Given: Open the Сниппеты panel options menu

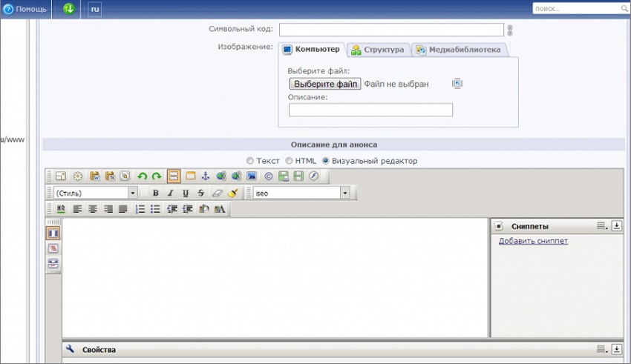Looking at the screenshot, I should click(x=601, y=226).
